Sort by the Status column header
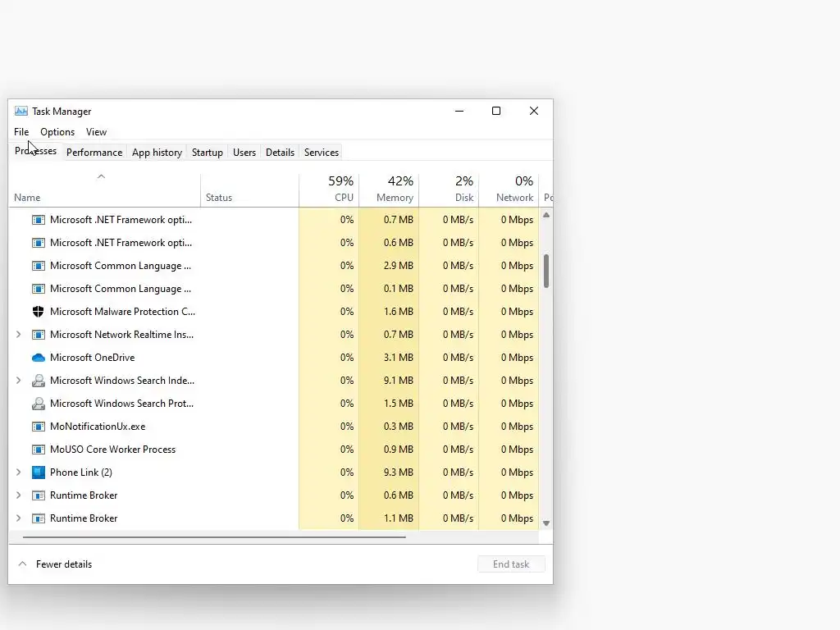Screen dimensions: 840x630 coord(249,190)
